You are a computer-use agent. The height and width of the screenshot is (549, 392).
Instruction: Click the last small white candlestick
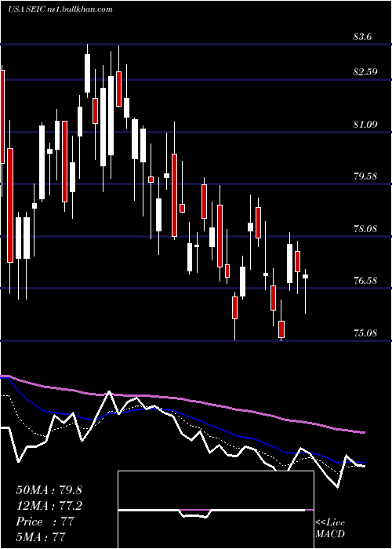click(x=305, y=277)
